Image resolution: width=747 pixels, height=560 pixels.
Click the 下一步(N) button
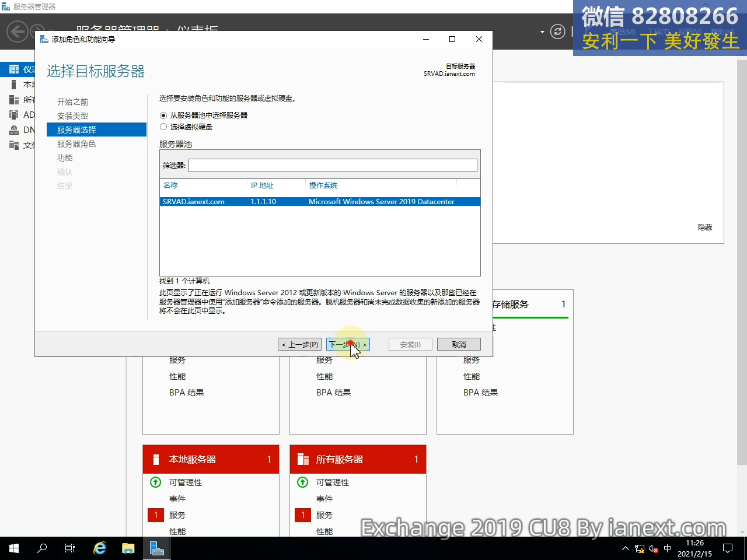tap(348, 345)
